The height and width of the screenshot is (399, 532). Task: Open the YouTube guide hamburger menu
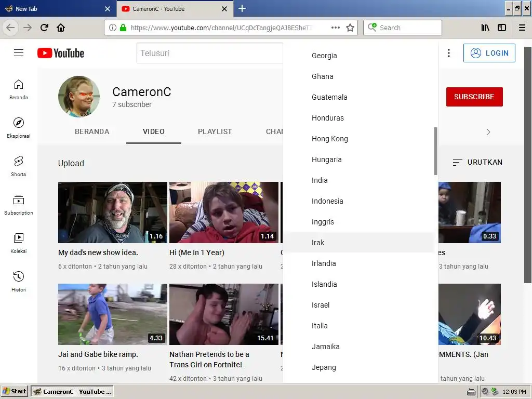(19, 53)
